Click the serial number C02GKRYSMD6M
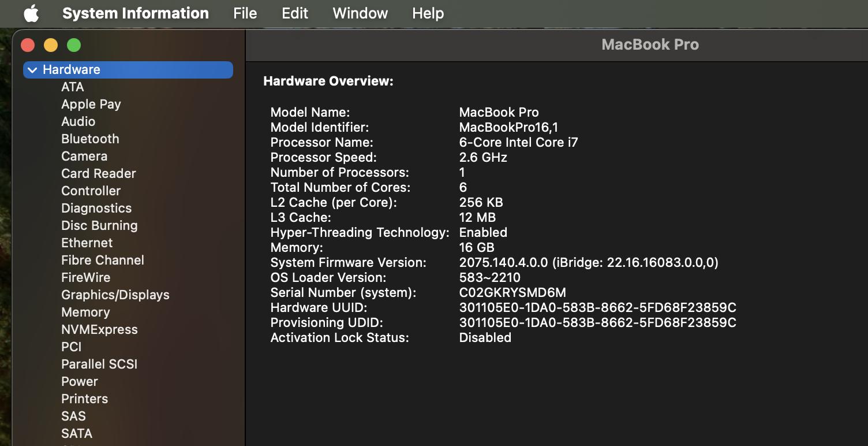This screenshot has width=868, height=446. (512, 292)
